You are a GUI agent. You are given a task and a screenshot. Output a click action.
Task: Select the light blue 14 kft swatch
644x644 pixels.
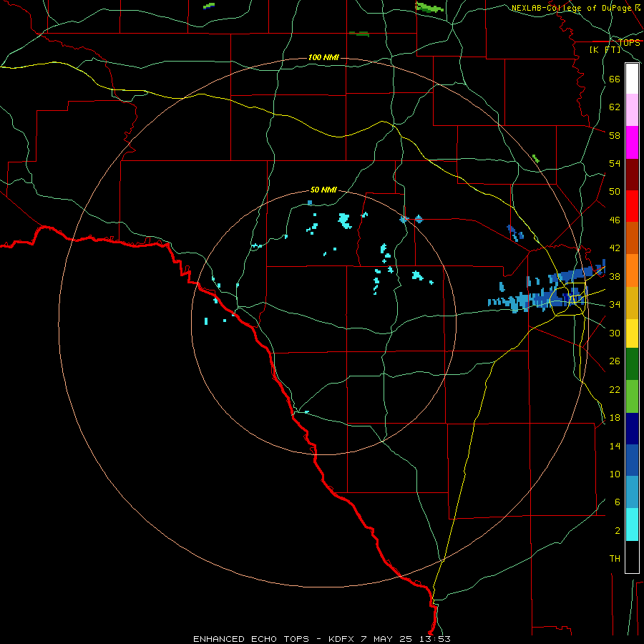(632, 492)
